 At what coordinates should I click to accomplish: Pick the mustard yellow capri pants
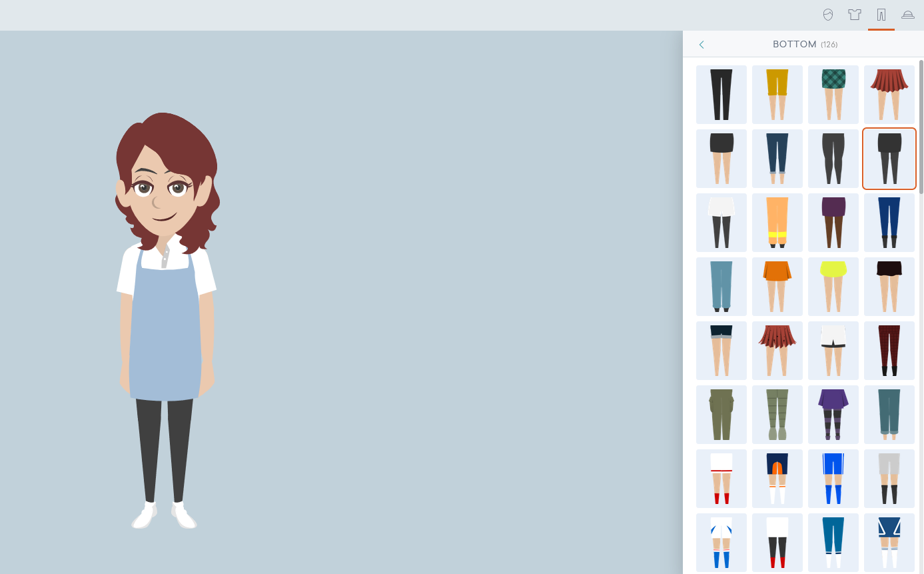(x=777, y=95)
